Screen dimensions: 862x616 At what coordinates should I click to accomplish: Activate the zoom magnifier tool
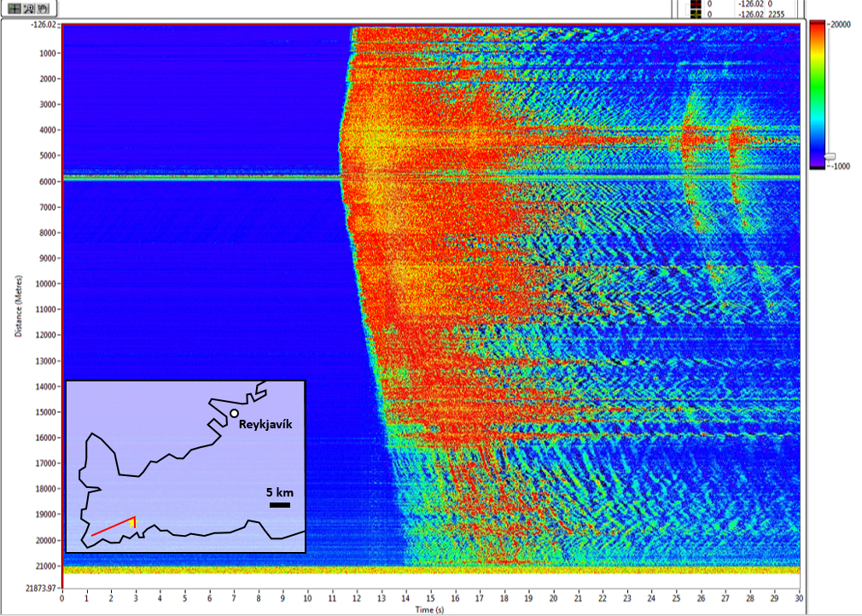28,9
